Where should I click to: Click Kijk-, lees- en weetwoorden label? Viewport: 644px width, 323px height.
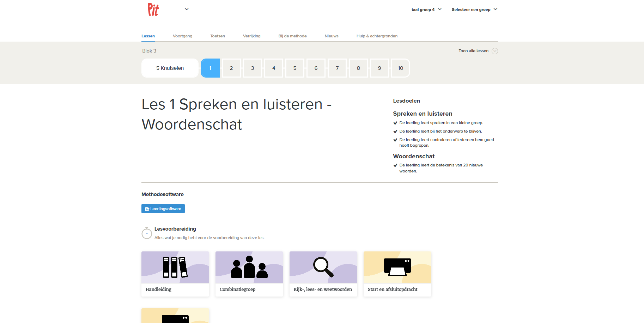(323, 289)
